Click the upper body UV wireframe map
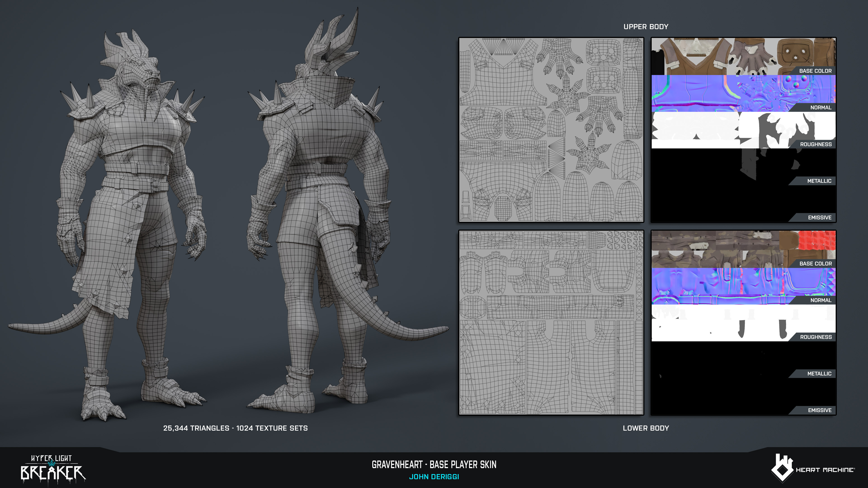Image resolution: width=868 pixels, height=488 pixels. tap(551, 130)
